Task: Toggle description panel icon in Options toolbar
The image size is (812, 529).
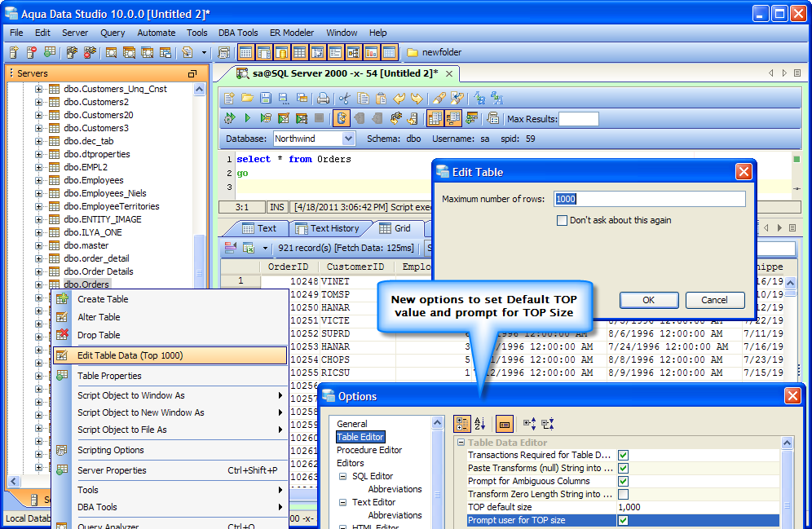Action: point(504,424)
